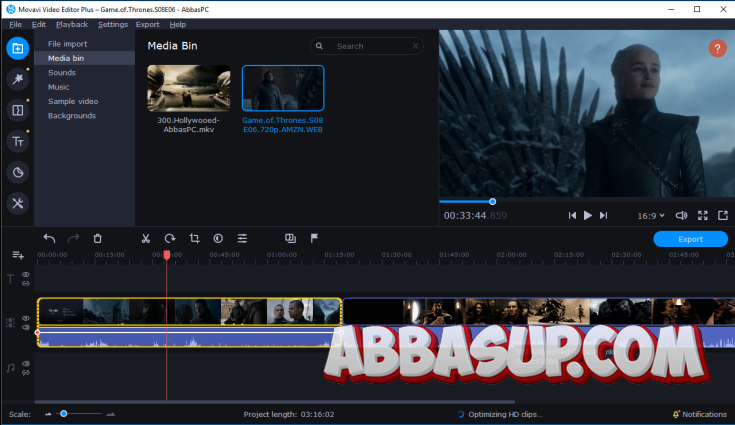Mute the music audio track
The width and height of the screenshot is (735, 425).
[26, 364]
